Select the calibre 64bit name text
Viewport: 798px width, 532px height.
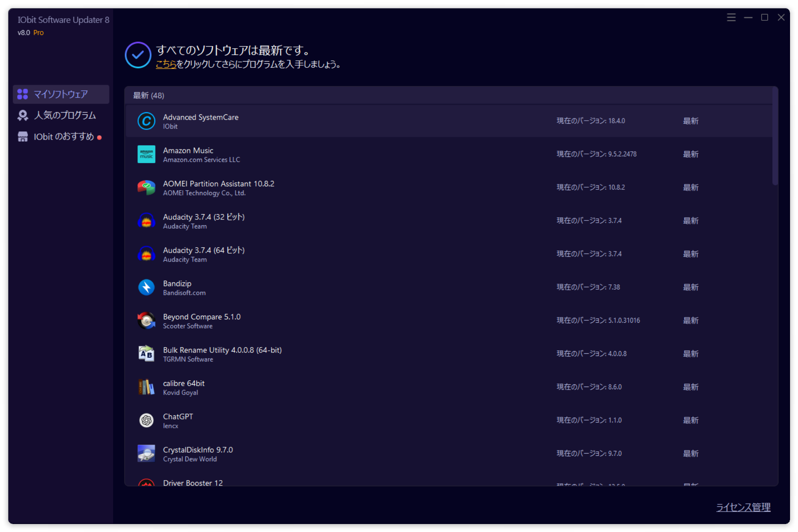[184, 383]
